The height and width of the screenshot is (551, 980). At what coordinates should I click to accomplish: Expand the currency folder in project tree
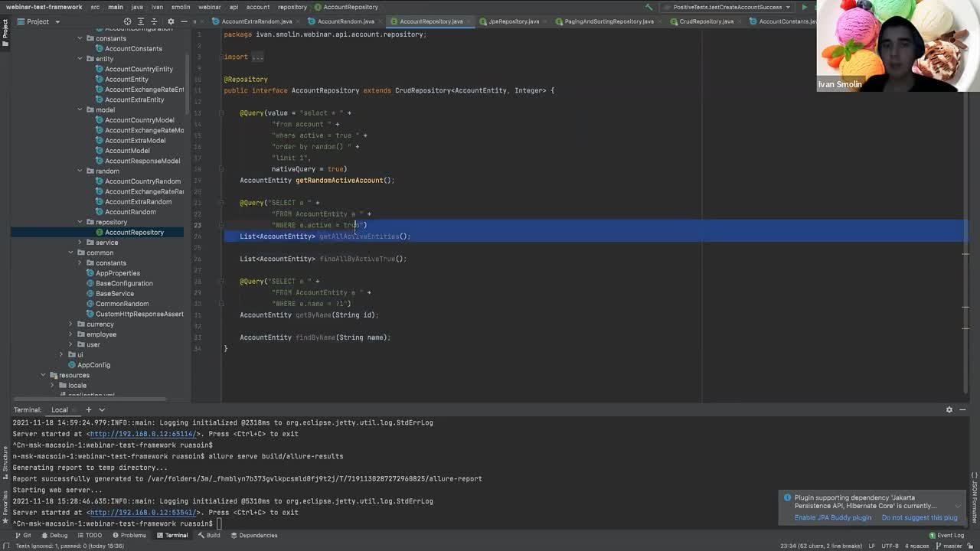pyautogui.click(x=70, y=324)
